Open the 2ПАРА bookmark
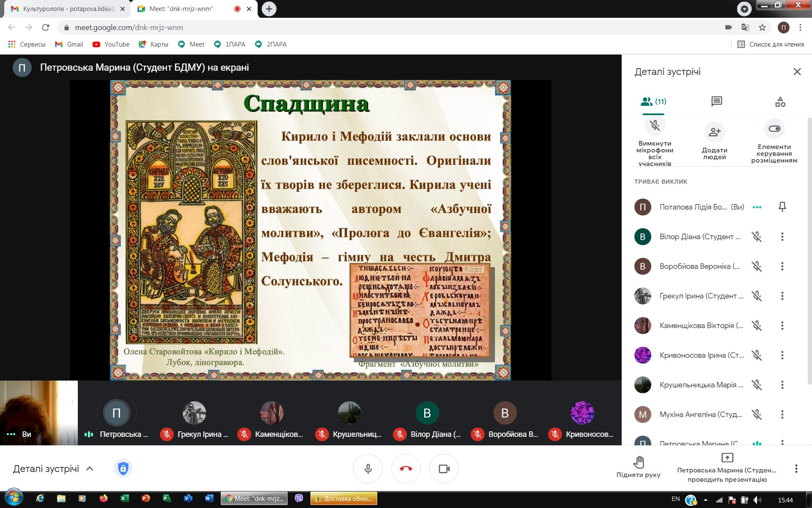Screen dimensions: 812x508 click(x=271, y=44)
